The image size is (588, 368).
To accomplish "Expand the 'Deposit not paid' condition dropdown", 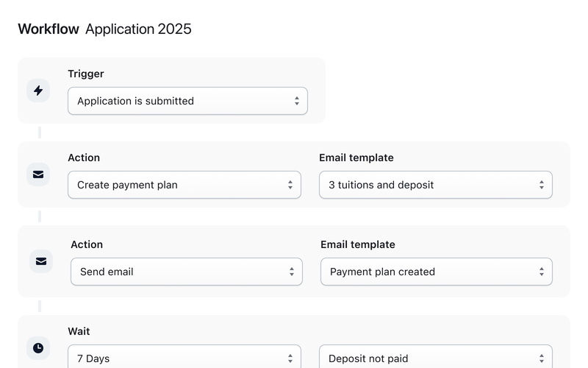I will tap(435, 358).
